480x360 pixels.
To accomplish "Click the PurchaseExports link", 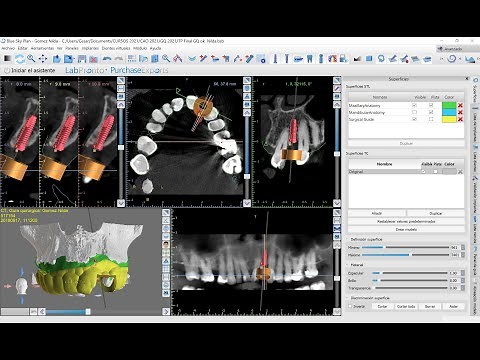I will (139, 70).
